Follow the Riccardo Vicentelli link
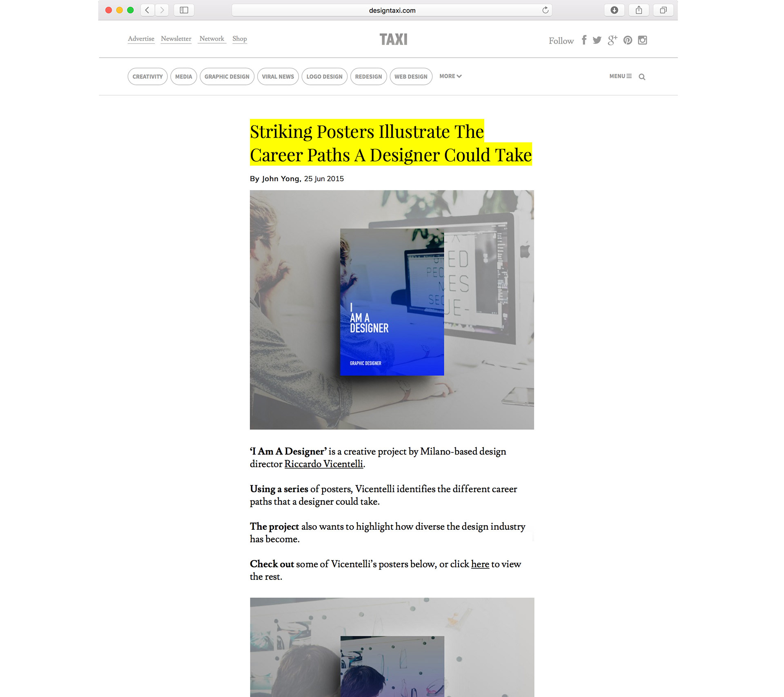The image size is (784, 697). [x=323, y=464]
